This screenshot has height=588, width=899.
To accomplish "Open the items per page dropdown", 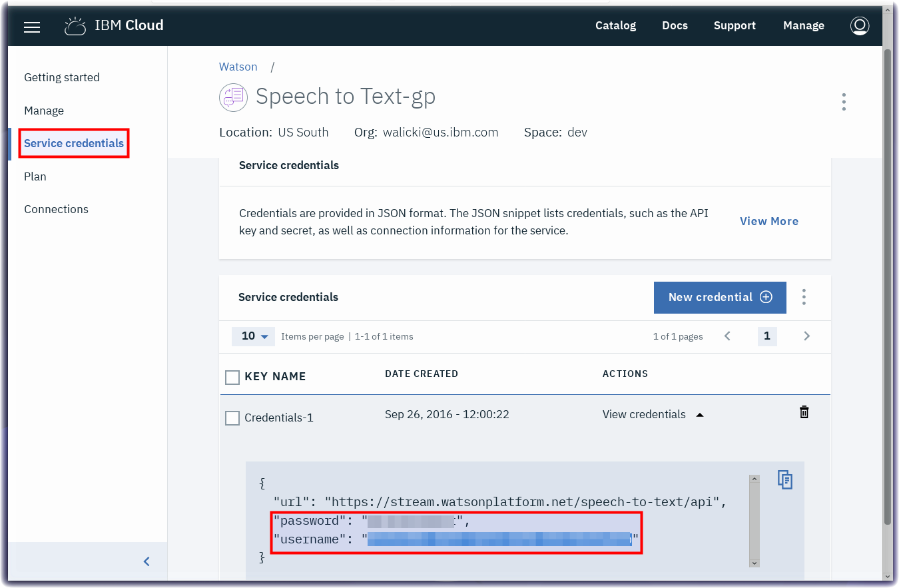I will click(x=254, y=336).
